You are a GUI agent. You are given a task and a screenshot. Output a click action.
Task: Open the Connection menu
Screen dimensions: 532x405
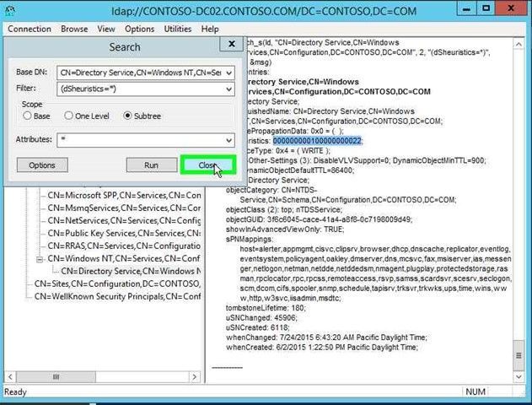click(30, 29)
